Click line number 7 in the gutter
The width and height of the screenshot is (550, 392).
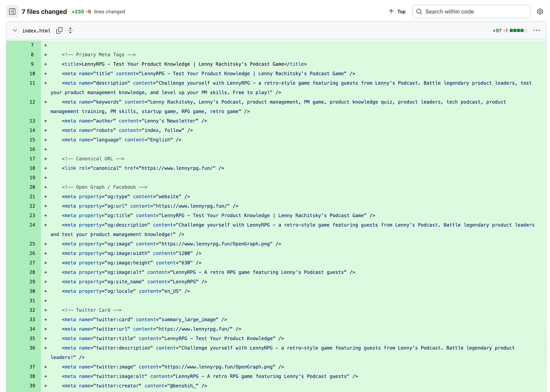[x=32, y=45]
